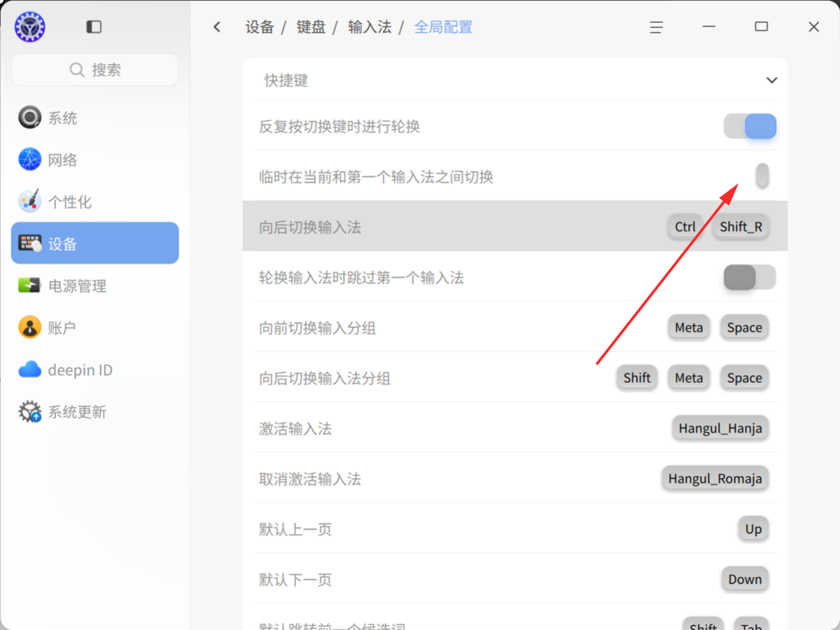This screenshot has height=630, width=840.
Task: Open deepin ID settings category
Action: point(95,370)
